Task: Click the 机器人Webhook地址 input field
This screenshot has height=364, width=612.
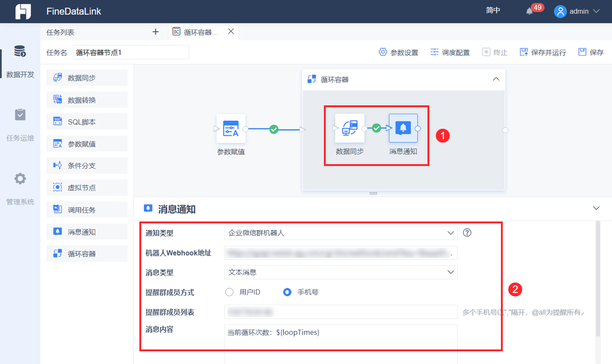Action: (341, 253)
